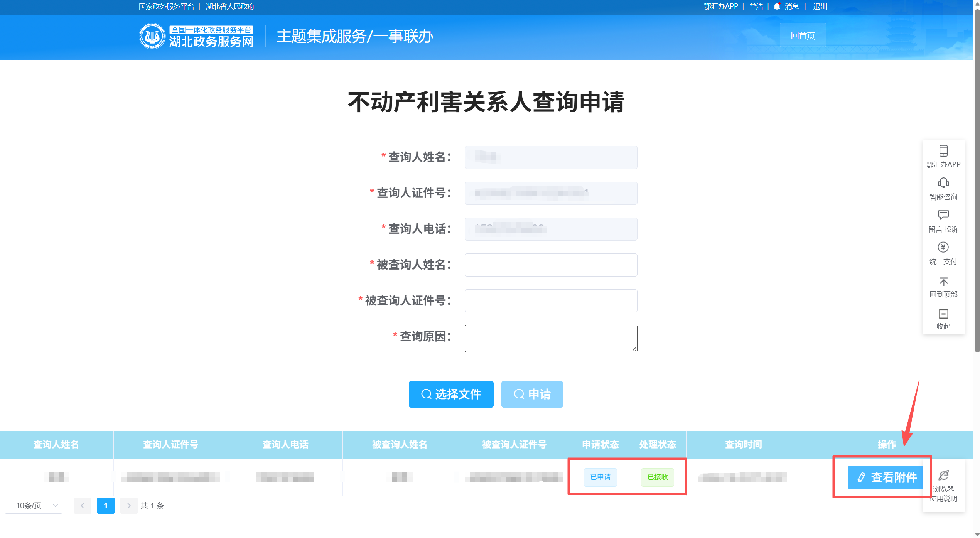This screenshot has width=980, height=538.
Task: Open 浏览器使用说明 browser icon
Action: point(943,476)
